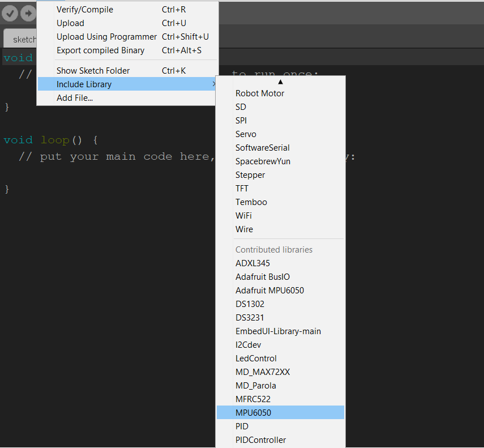484x448 pixels.
Task: Select the PIDController library
Action: [x=280, y=440]
